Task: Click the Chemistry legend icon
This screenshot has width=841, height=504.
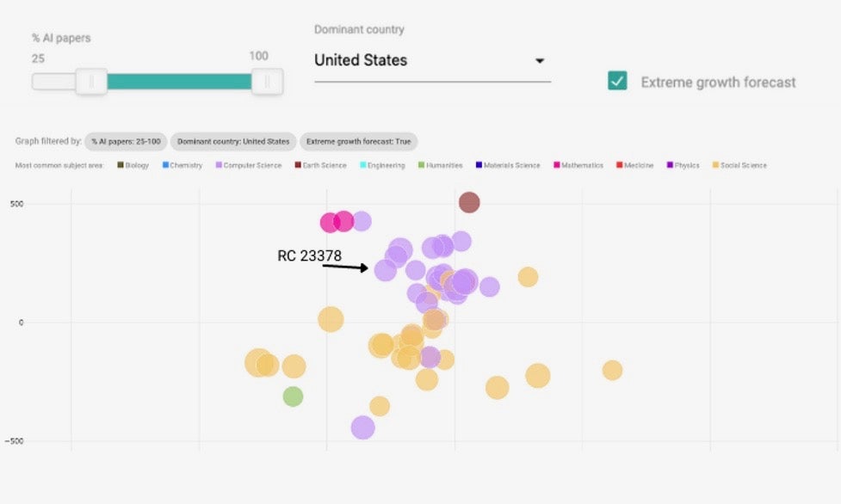Action: 168,164
